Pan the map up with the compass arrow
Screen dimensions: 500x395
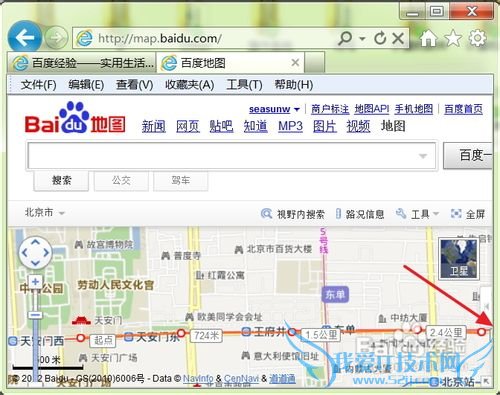click(35, 242)
